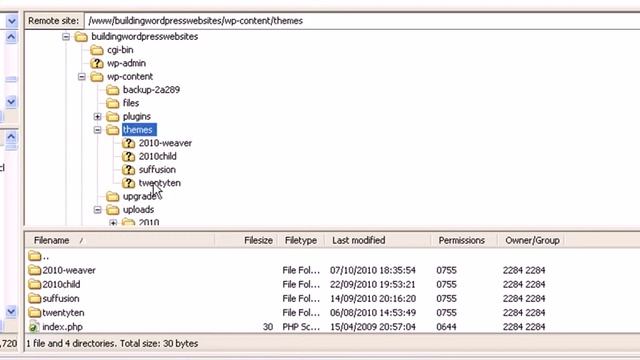Sort by Last modified column header
Image resolution: width=640 pixels, height=360 pixels.
coord(378,240)
